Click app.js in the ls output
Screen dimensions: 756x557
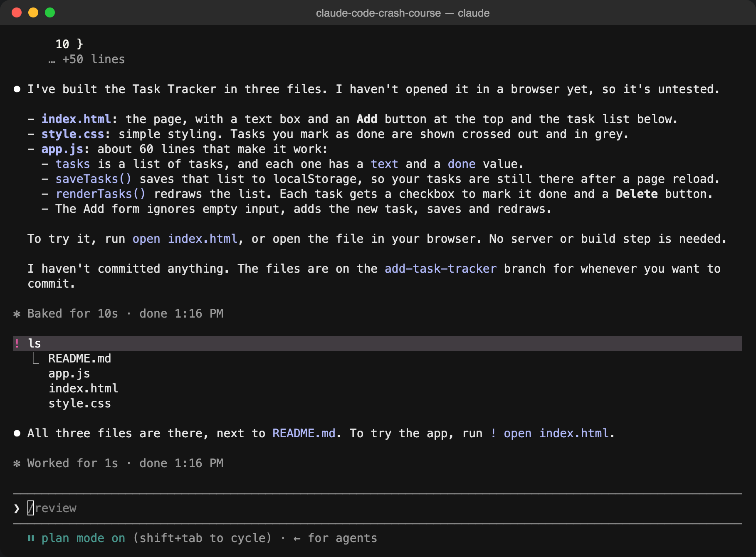(x=69, y=373)
